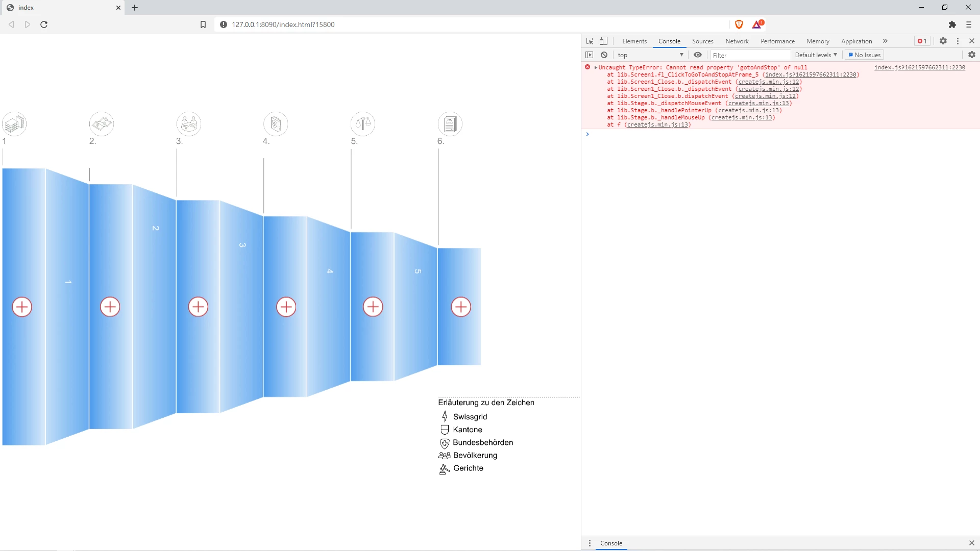This screenshot has height=551, width=980.
Task: Click the Brave Shields lion icon
Action: [739, 24]
